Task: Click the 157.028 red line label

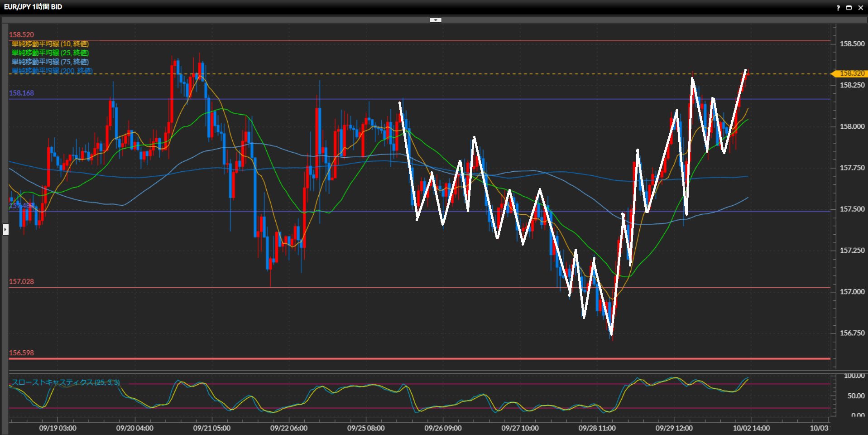Action: (21, 282)
